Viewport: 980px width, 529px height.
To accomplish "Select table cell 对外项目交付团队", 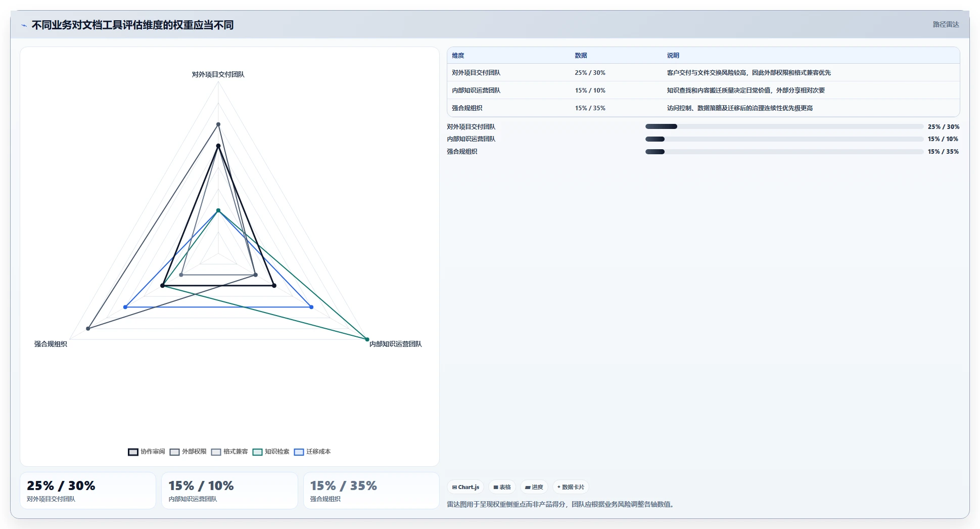I will [476, 73].
